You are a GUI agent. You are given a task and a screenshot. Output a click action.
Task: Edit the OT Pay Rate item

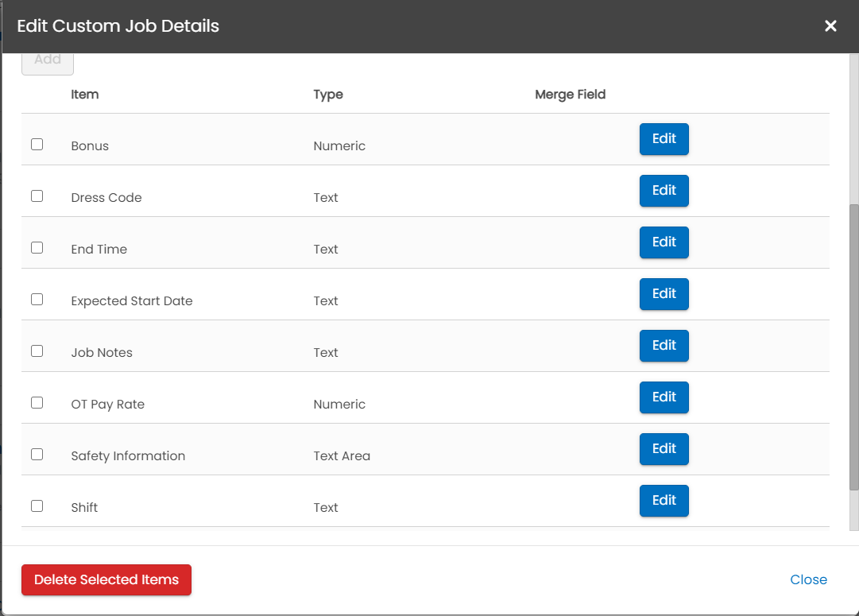click(x=664, y=397)
